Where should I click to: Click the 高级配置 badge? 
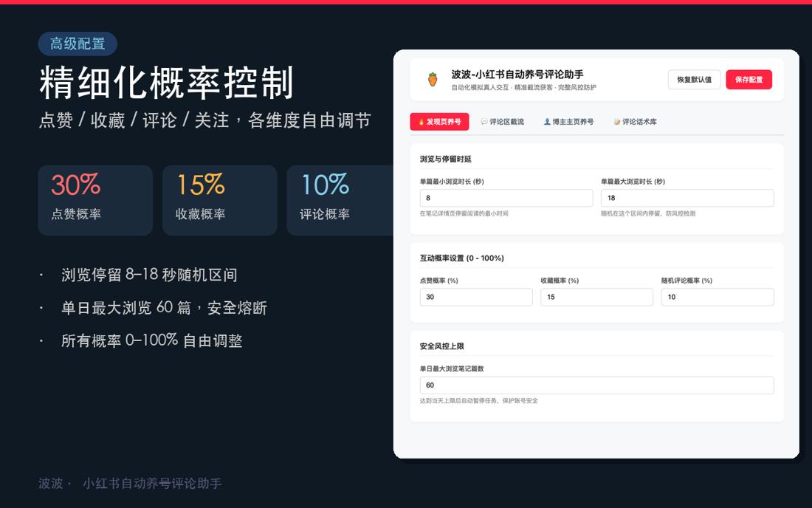tap(78, 44)
